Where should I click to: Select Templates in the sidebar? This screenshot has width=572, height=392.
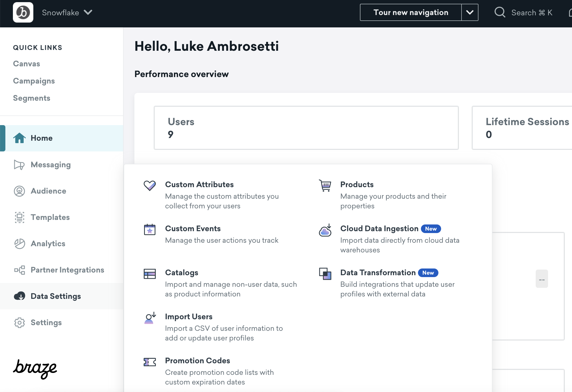50,217
